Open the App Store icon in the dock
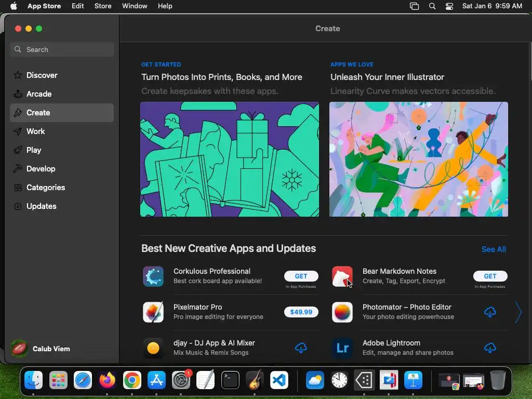Viewport: 532px width, 399px height. (156, 380)
